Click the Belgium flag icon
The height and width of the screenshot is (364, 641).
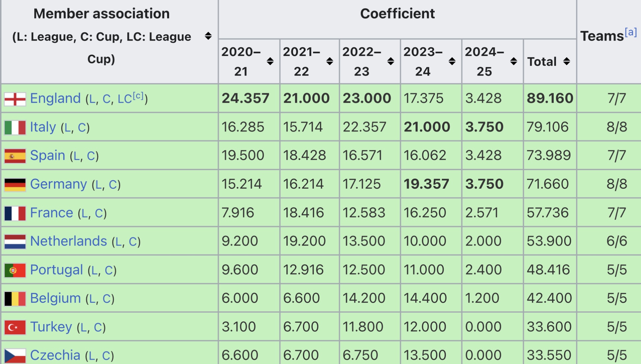click(x=15, y=299)
